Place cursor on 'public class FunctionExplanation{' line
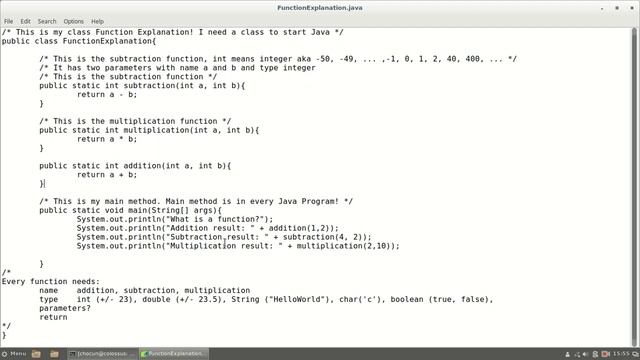640x360 pixels. [x=79, y=41]
